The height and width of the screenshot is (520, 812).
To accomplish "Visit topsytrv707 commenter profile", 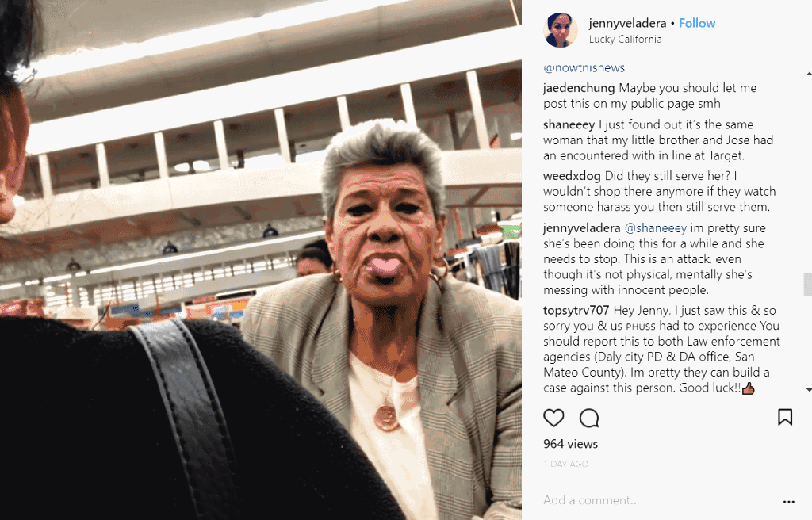I will click(x=576, y=311).
